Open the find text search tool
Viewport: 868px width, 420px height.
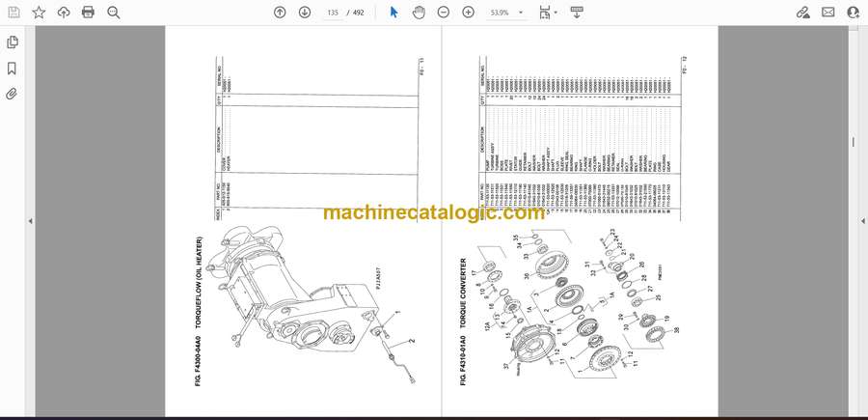pos(114,13)
